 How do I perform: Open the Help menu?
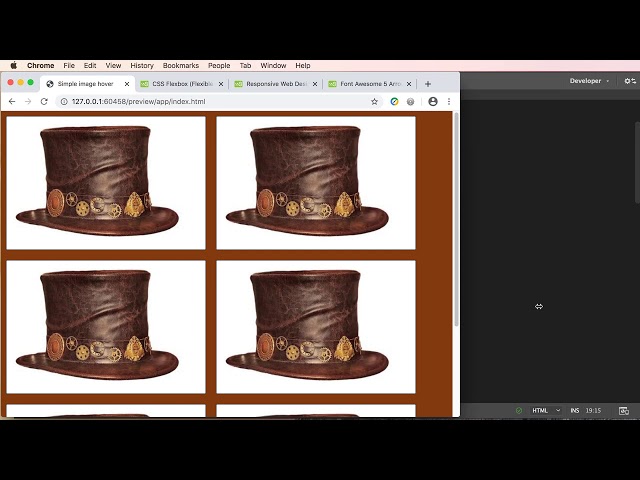click(x=303, y=65)
